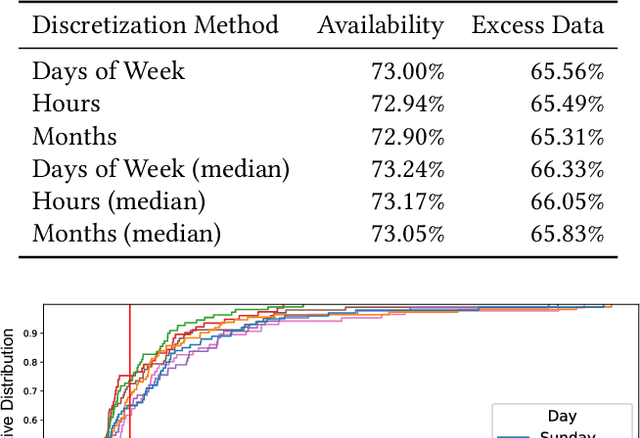Select the "Hours (median)" row label
The image size is (640, 438).
coord(119,201)
